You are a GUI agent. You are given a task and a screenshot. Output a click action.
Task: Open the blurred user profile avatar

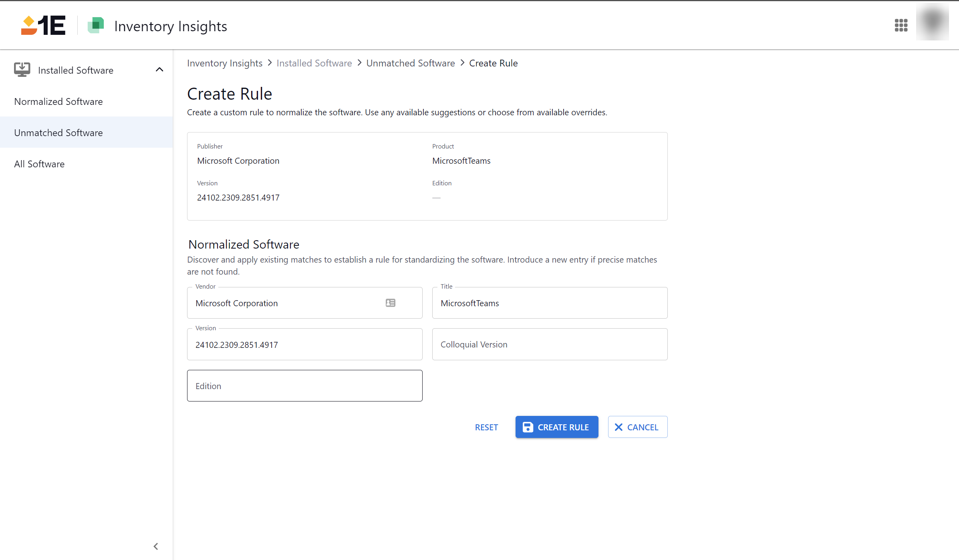tap(932, 22)
